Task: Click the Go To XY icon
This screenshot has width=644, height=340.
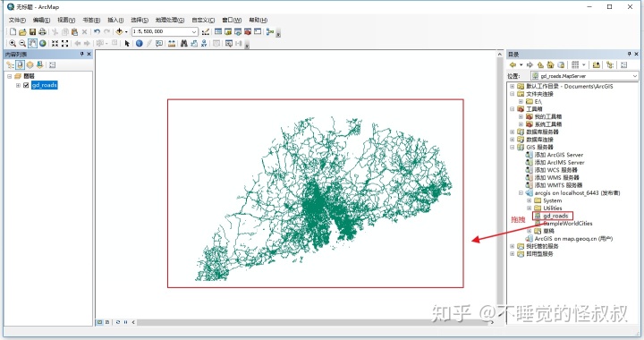Action: [204, 43]
